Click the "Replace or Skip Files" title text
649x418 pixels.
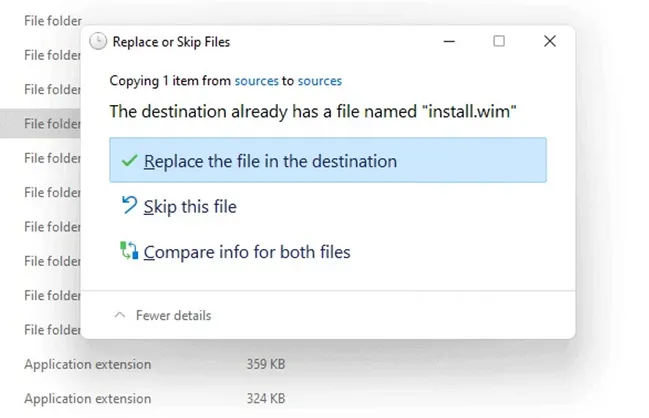tap(172, 42)
